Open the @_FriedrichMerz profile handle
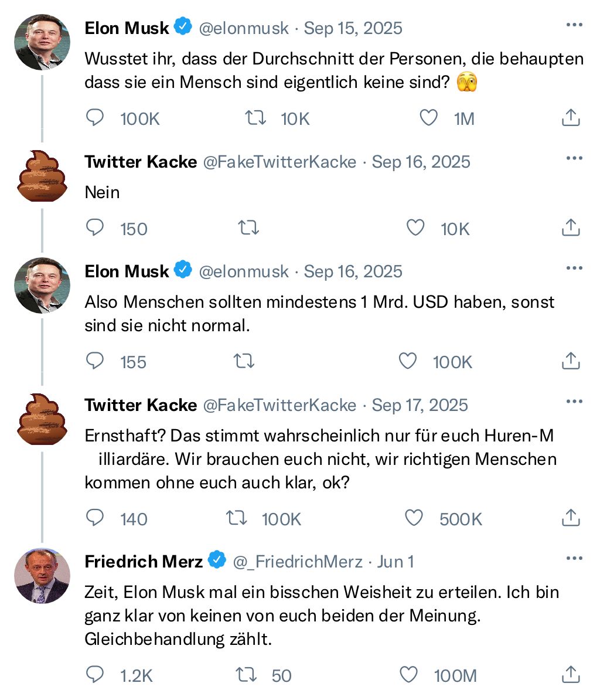The width and height of the screenshot is (600, 700). click(298, 562)
